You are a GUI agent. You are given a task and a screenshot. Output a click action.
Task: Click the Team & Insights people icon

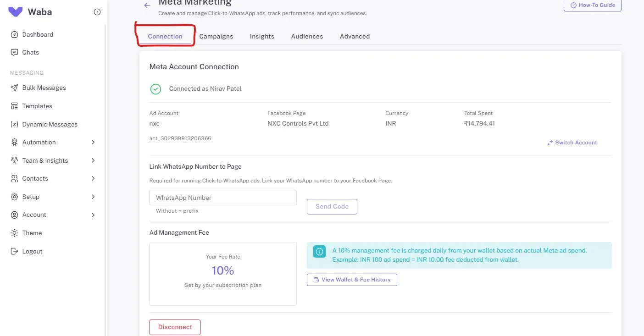point(14,160)
